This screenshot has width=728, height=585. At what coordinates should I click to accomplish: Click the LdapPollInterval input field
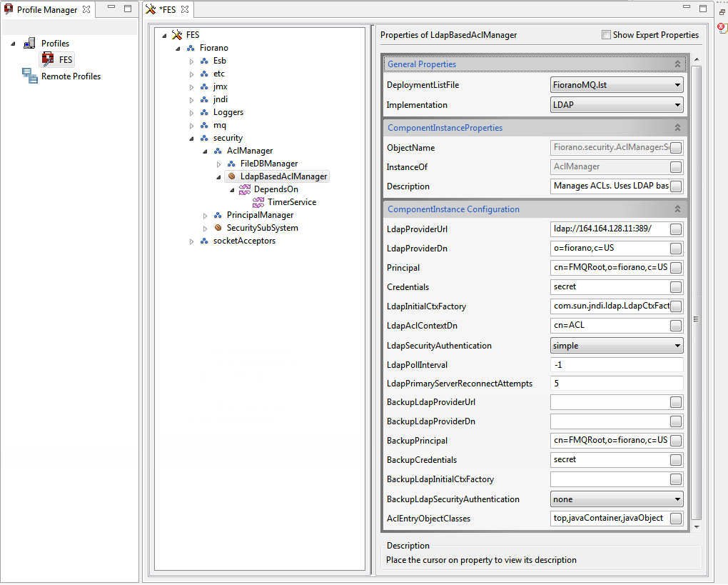click(617, 365)
